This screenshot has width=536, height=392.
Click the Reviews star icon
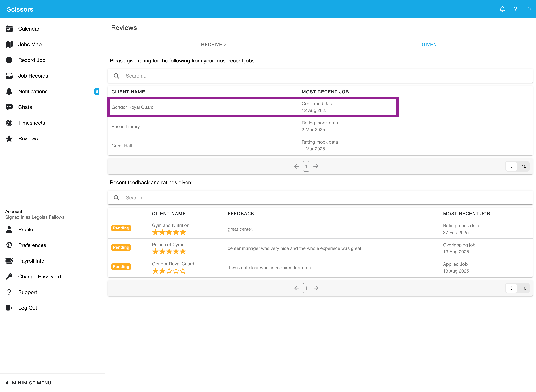(9, 138)
